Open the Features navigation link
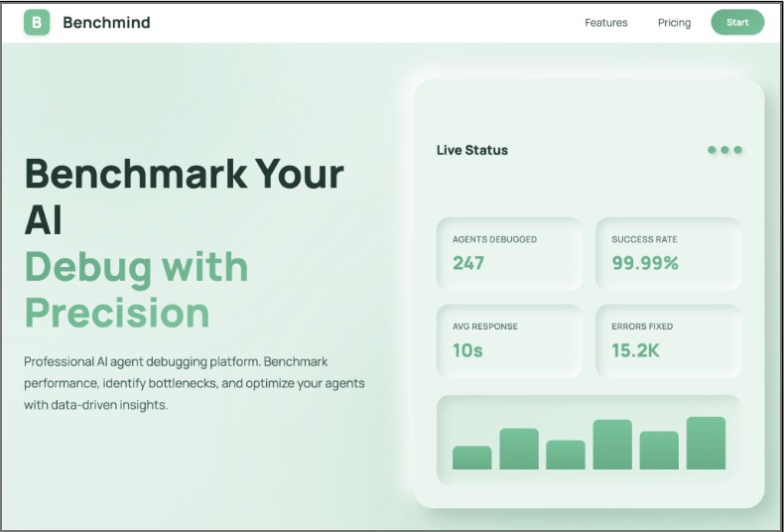 (x=606, y=23)
